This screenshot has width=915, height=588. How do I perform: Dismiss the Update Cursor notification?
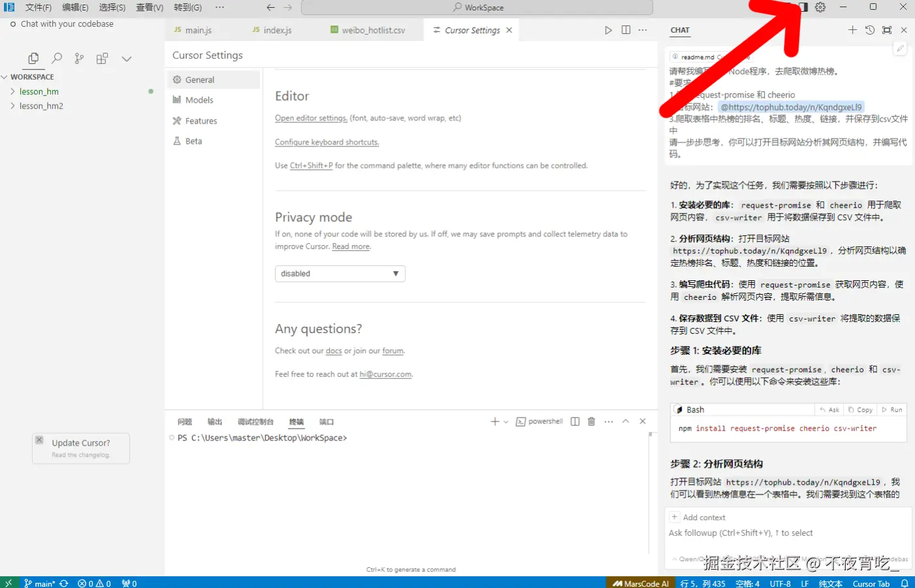(39, 440)
